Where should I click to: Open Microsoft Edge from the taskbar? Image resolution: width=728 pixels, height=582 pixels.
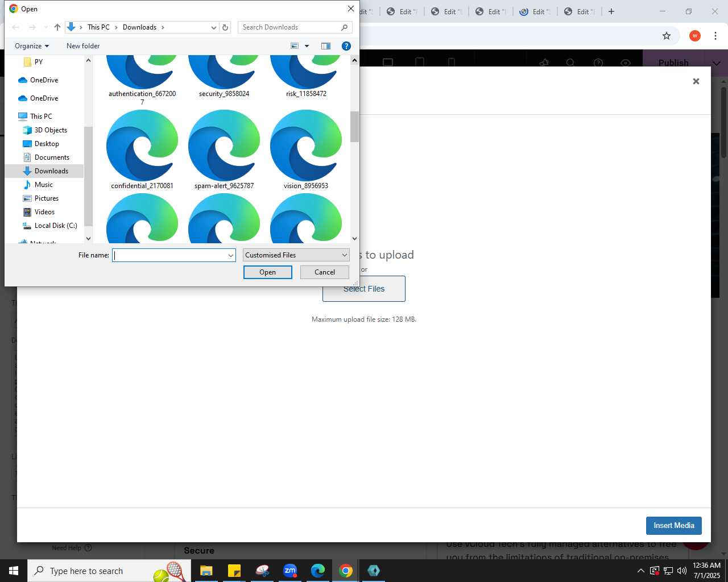[x=318, y=571]
